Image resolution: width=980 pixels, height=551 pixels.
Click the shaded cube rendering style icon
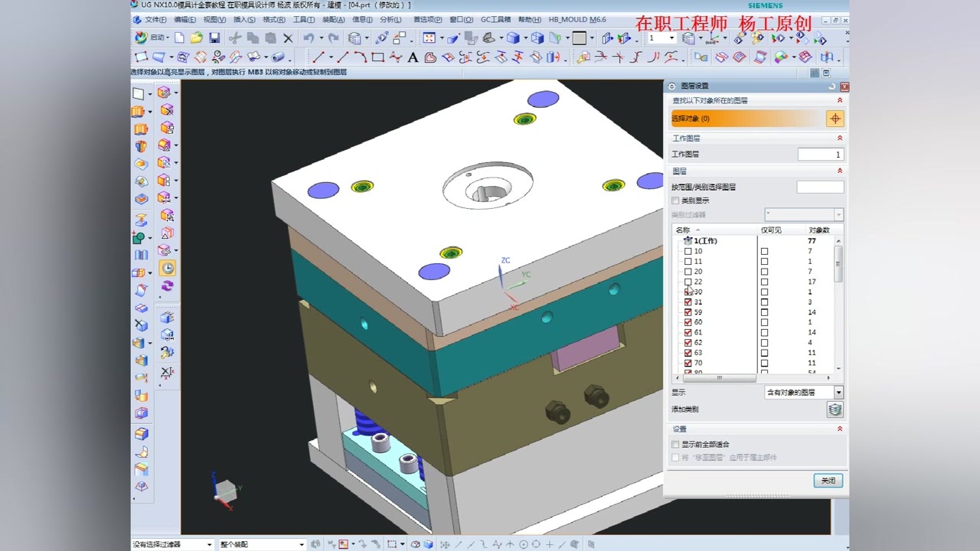point(513,37)
